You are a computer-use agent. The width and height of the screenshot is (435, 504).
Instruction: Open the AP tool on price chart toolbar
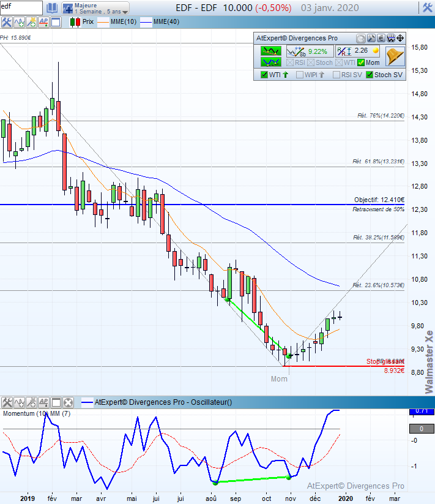click(x=43, y=22)
